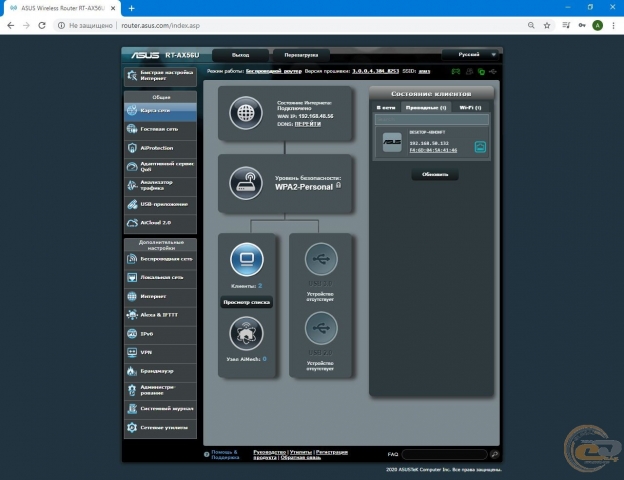Viewport: 624px width, 480px height.
Task: Open the AiMesh node icon
Action: [x=246, y=334]
